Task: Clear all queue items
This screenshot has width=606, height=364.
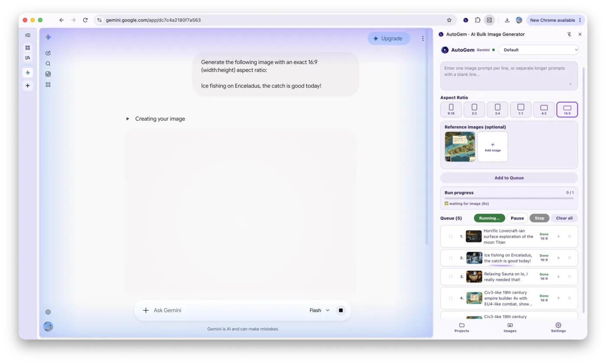Action: 564,218
